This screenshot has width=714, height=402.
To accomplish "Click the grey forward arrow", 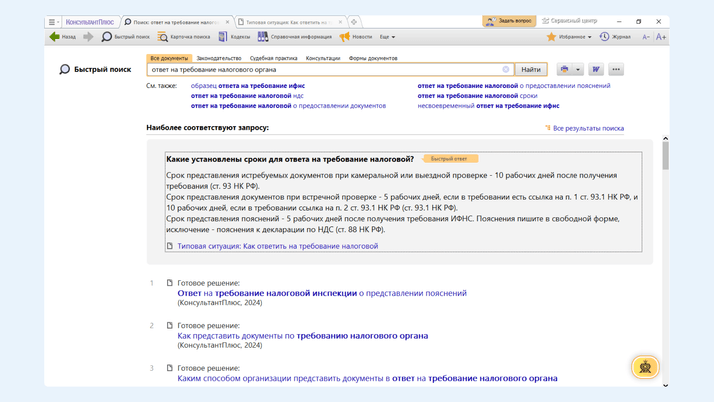I will [88, 37].
